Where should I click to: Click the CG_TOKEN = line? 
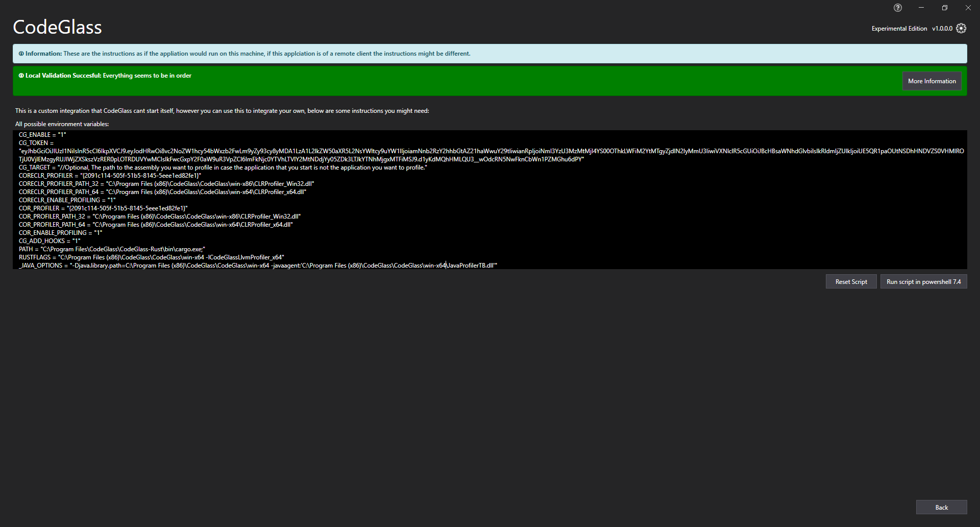(36, 143)
